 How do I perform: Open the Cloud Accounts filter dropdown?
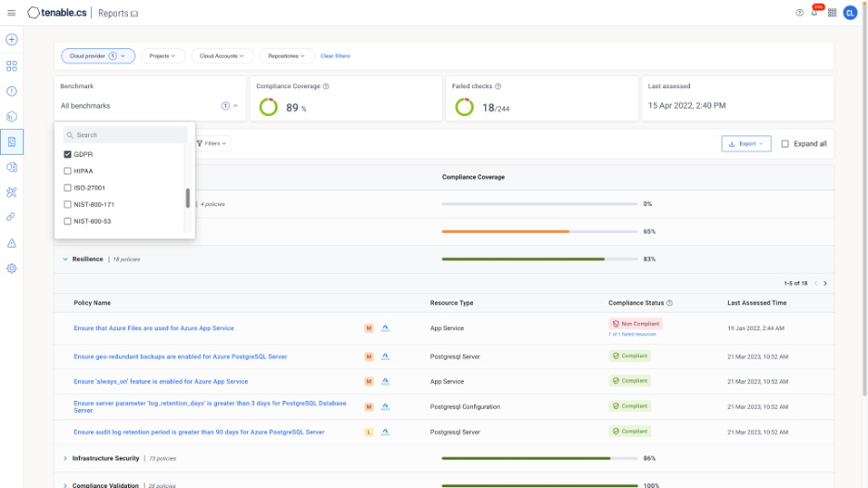click(222, 56)
